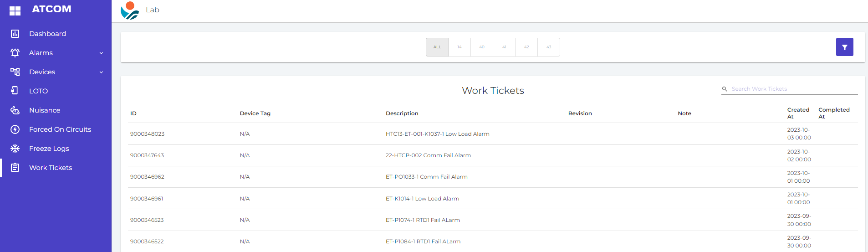The height and width of the screenshot is (252, 868).
Task: Expand the Devices submenu chevron
Action: pos(101,72)
